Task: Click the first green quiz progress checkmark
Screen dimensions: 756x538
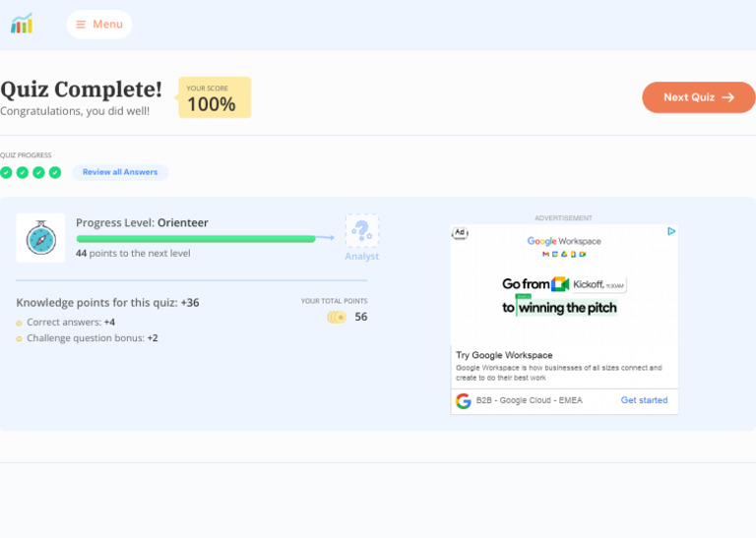Action: click(x=6, y=172)
